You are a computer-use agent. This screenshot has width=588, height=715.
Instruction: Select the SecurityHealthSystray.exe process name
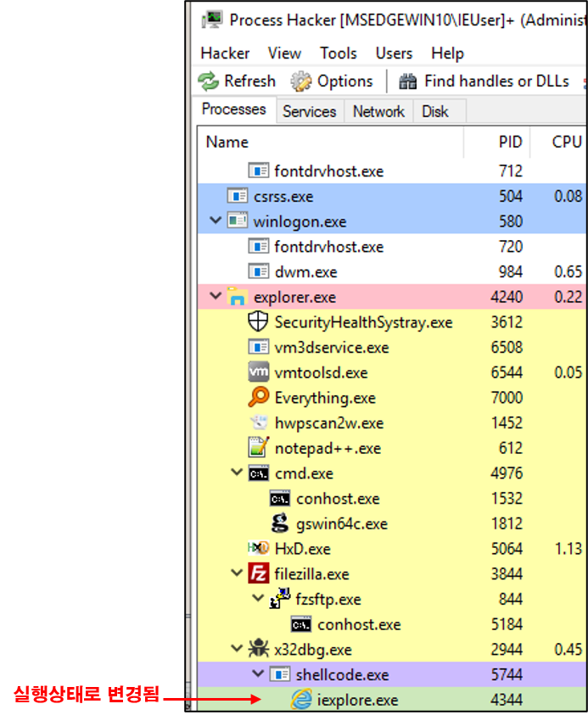(x=363, y=323)
